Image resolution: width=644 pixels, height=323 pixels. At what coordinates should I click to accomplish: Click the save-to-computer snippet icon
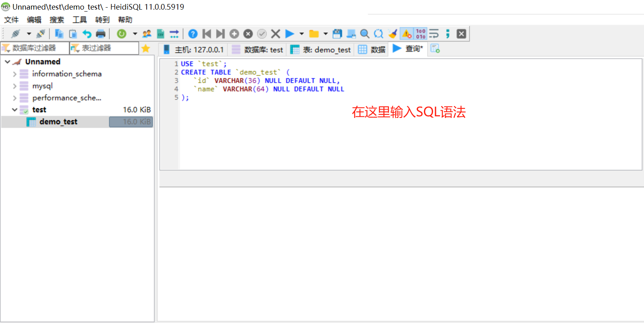click(351, 34)
